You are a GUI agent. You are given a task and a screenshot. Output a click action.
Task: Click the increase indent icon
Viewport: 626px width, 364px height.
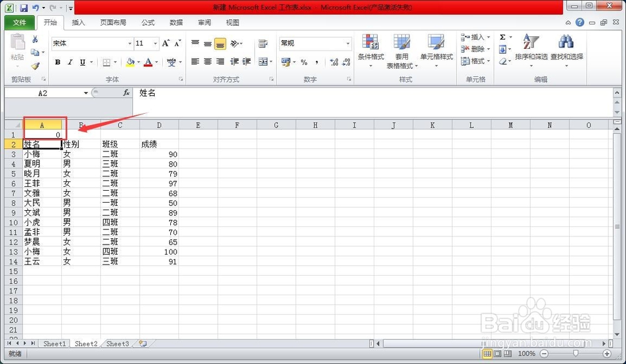point(247,61)
